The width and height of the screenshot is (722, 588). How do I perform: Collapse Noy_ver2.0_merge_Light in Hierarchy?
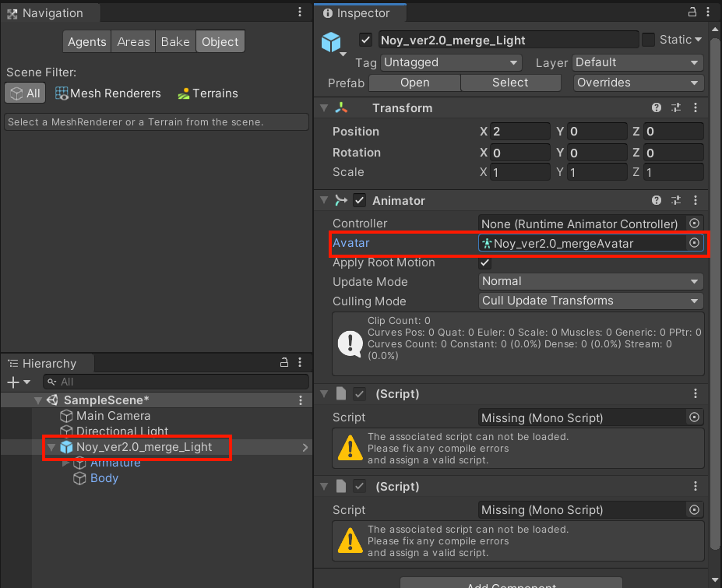click(x=51, y=447)
